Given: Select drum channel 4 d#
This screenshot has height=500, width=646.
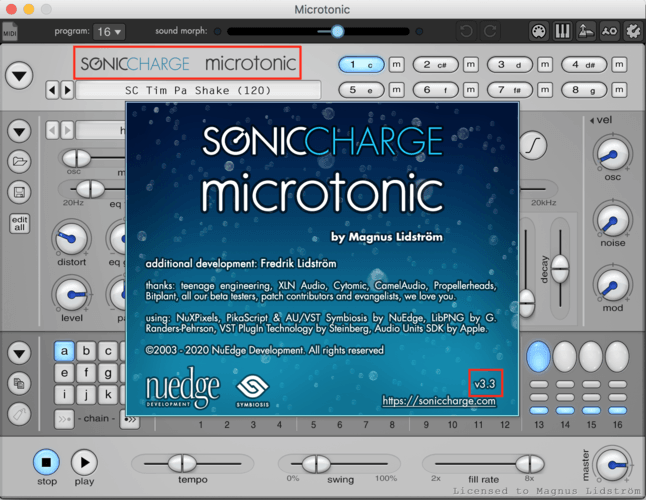Looking at the screenshot, I should (584, 65).
